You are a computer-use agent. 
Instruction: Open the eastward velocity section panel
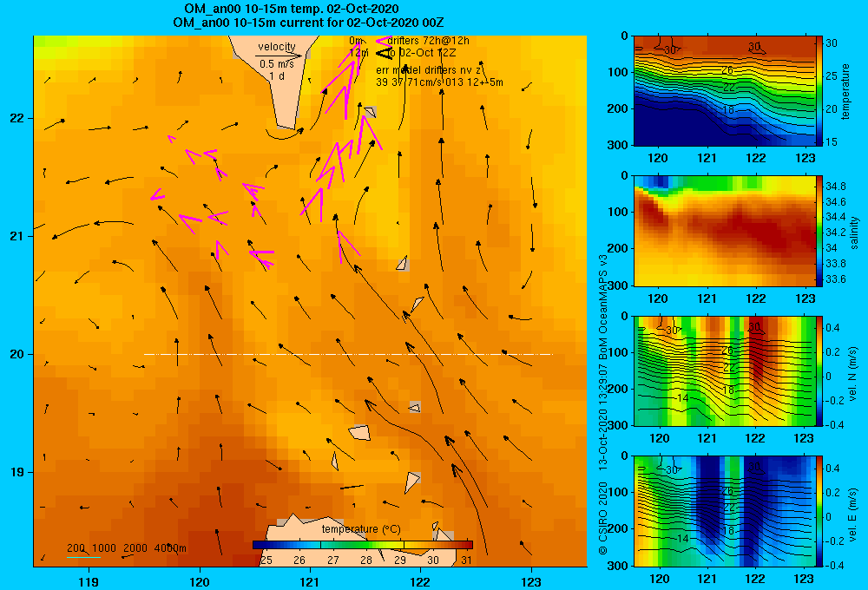(725, 511)
